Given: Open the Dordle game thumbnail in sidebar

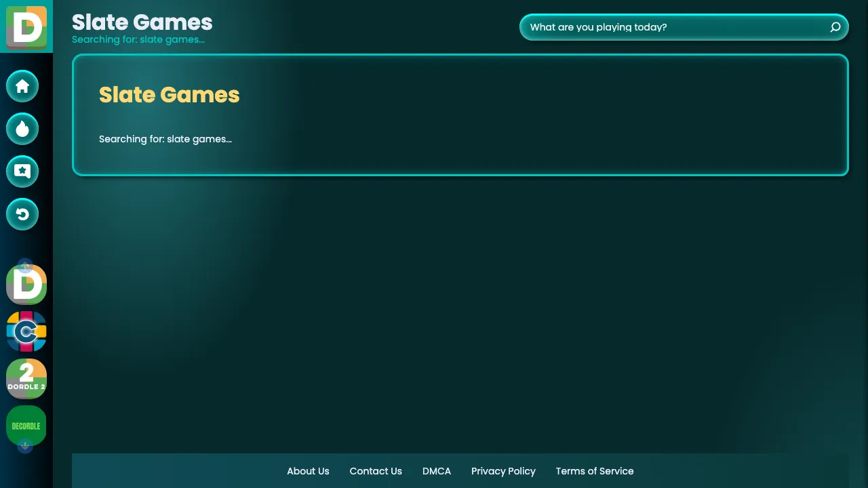Looking at the screenshot, I should (26, 284).
